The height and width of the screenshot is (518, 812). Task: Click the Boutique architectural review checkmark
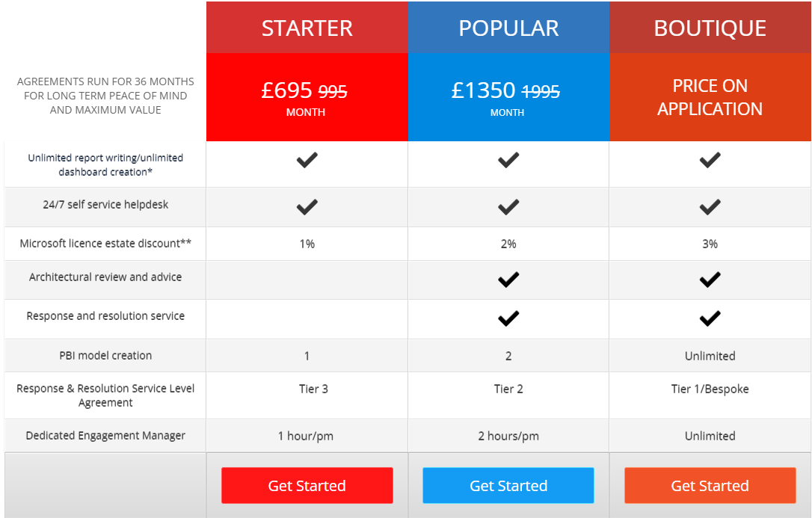point(709,280)
